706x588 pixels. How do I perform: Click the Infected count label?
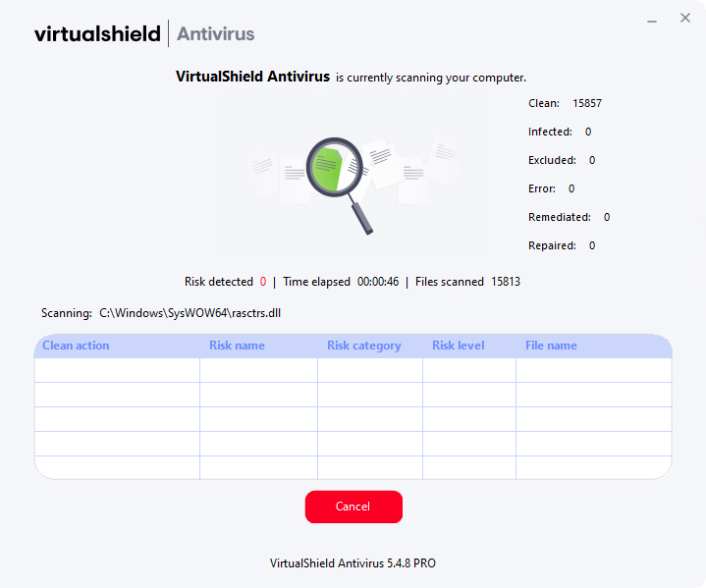pos(550,132)
